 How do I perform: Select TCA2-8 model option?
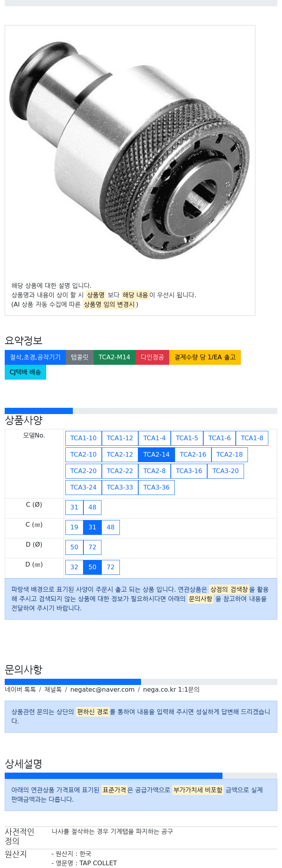click(x=154, y=471)
